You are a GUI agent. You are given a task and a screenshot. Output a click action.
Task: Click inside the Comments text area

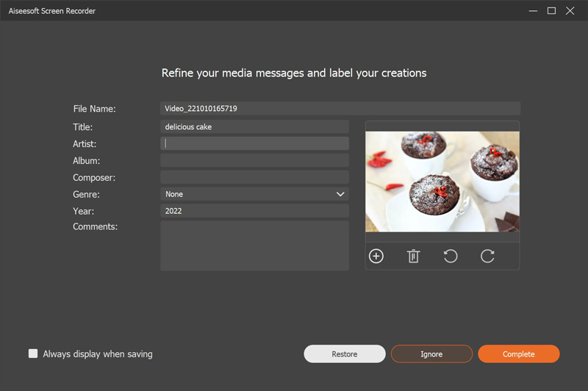pyautogui.click(x=254, y=245)
